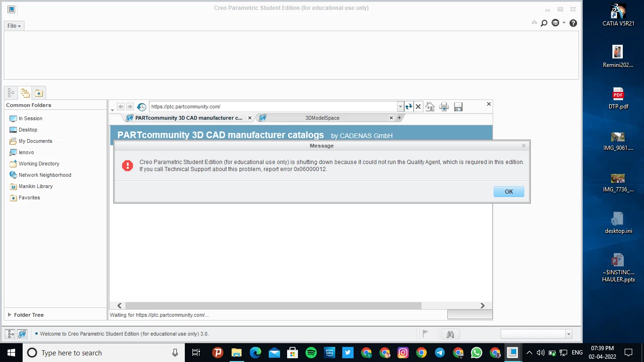Select In Session folder

click(26, 118)
